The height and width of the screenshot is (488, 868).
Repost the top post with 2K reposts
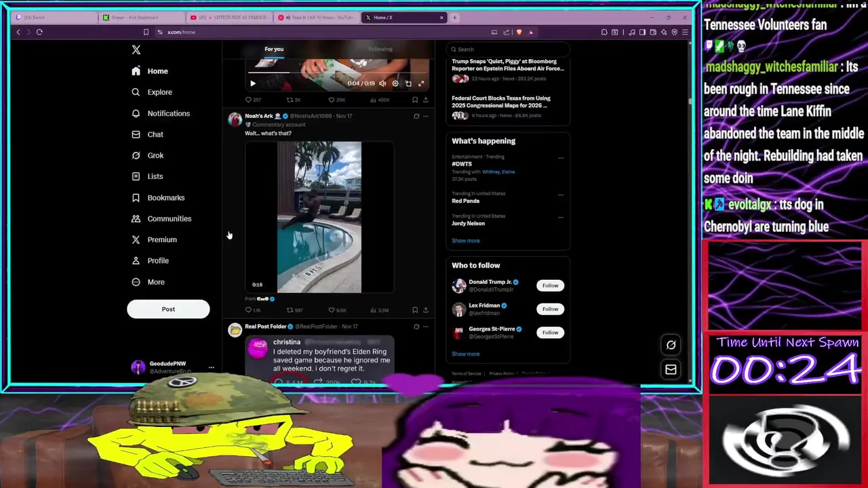pyautogui.click(x=294, y=100)
